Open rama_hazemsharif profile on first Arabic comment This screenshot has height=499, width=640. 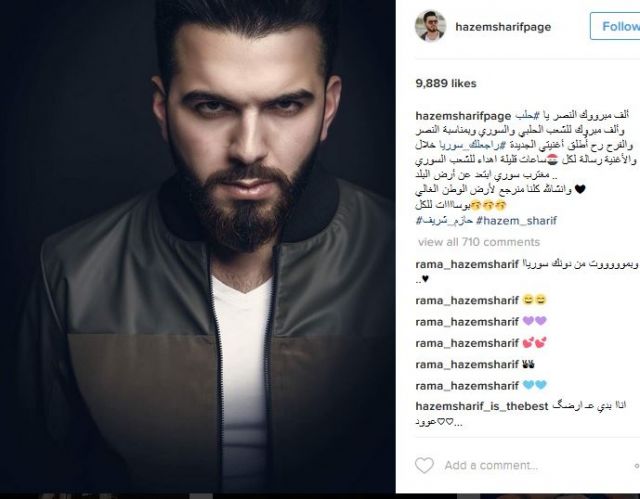[x=467, y=264]
